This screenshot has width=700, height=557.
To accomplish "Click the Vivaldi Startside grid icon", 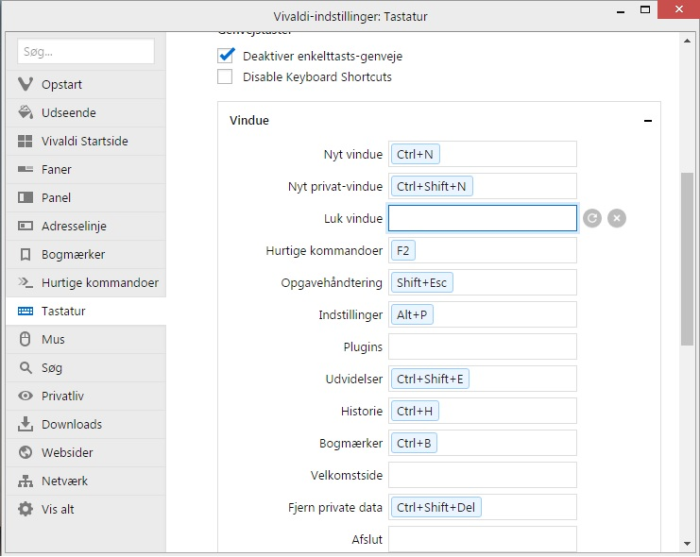I will coord(25,141).
